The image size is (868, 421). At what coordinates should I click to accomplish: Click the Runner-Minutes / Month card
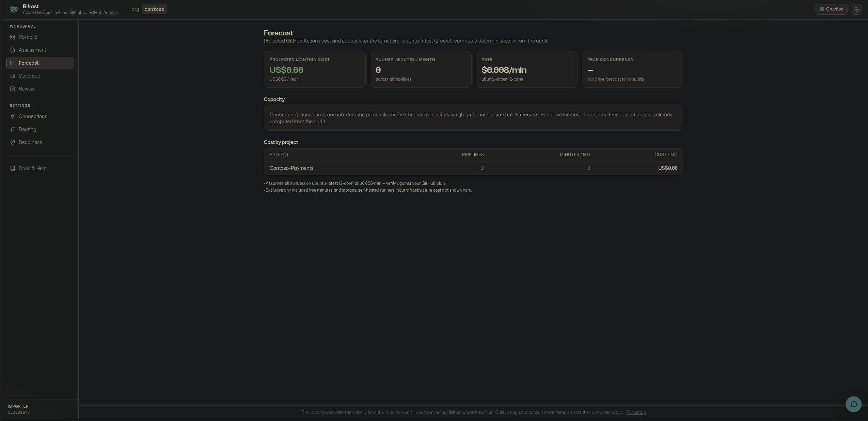click(421, 69)
